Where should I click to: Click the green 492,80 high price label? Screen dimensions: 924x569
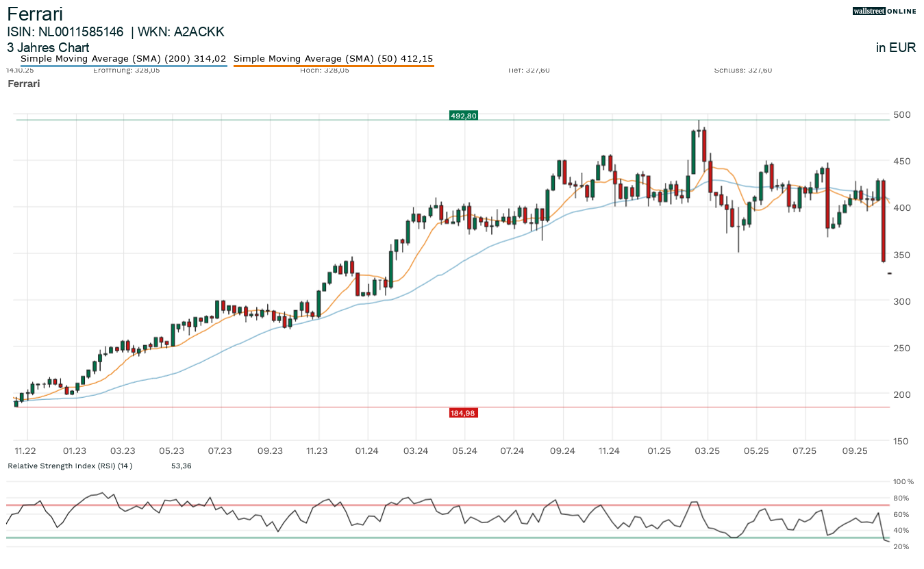click(463, 116)
